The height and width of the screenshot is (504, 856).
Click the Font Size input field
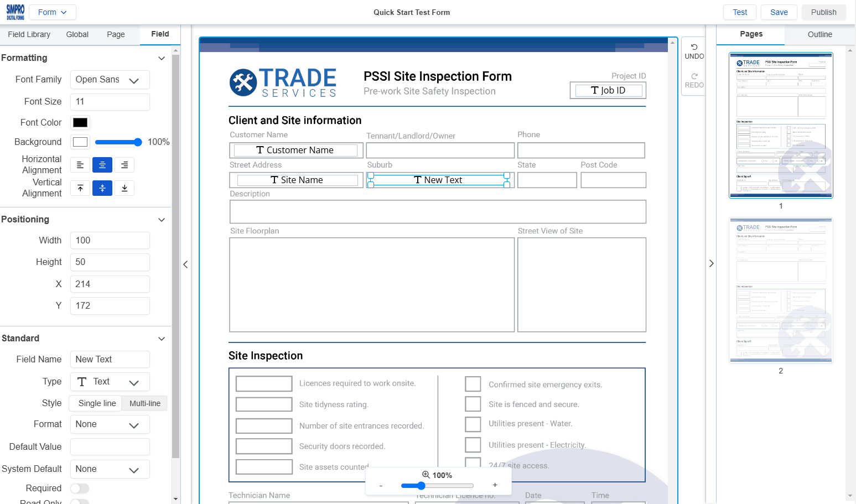110,102
